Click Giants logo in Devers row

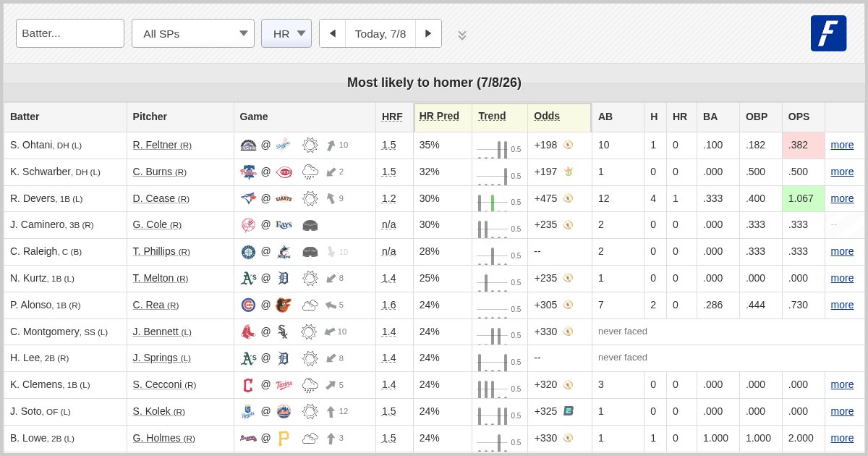point(284,198)
